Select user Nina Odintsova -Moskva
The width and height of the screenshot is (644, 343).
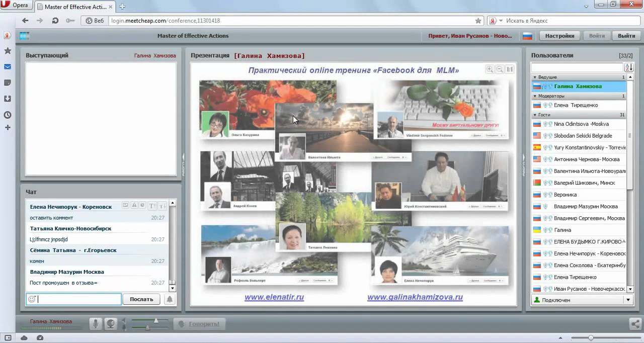579,124
